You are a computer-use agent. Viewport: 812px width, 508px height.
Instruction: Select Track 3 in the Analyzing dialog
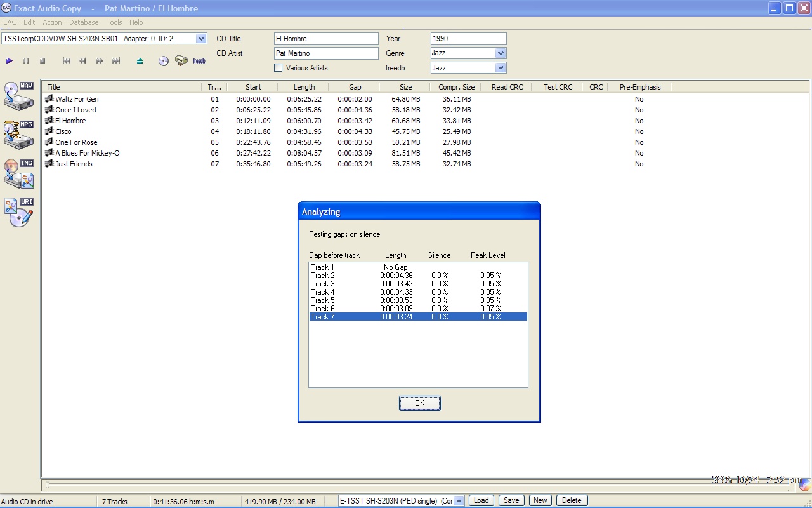[418, 284]
